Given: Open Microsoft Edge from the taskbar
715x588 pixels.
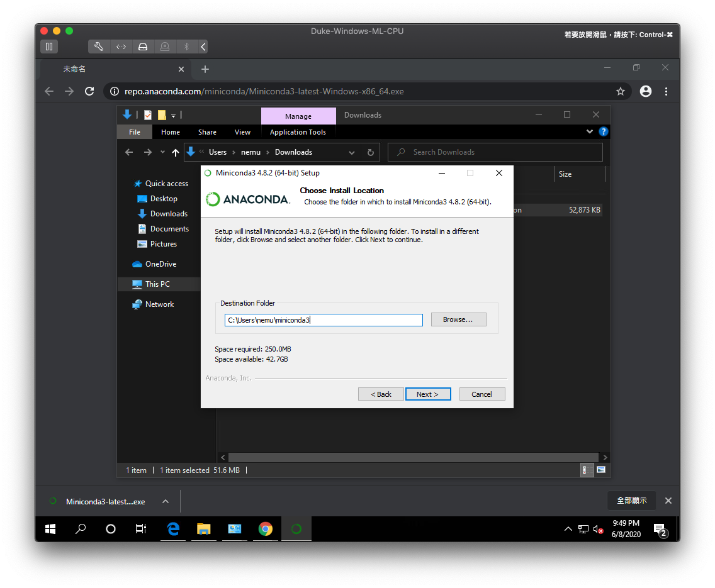Looking at the screenshot, I should [173, 529].
